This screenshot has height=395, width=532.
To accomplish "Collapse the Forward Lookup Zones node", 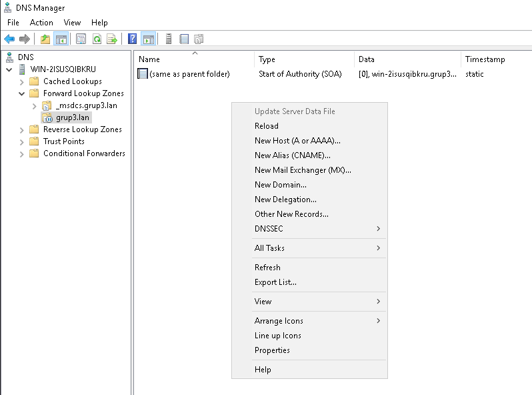I will pos(22,93).
